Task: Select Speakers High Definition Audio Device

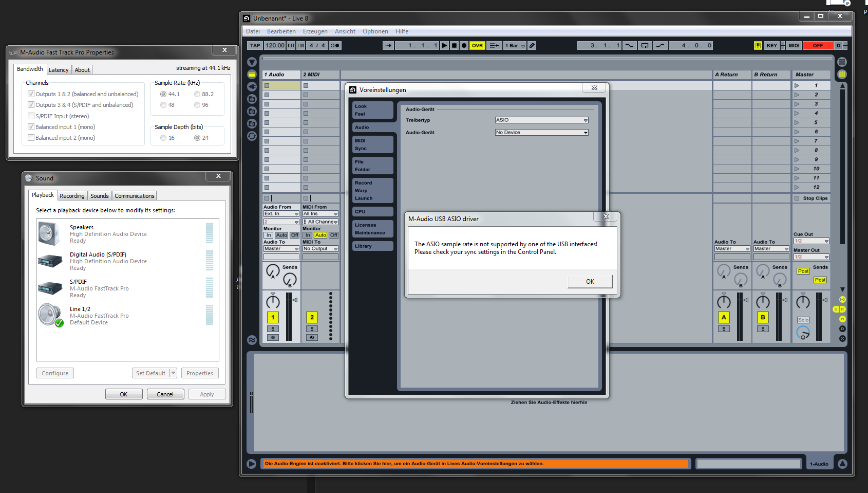Action: point(127,234)
